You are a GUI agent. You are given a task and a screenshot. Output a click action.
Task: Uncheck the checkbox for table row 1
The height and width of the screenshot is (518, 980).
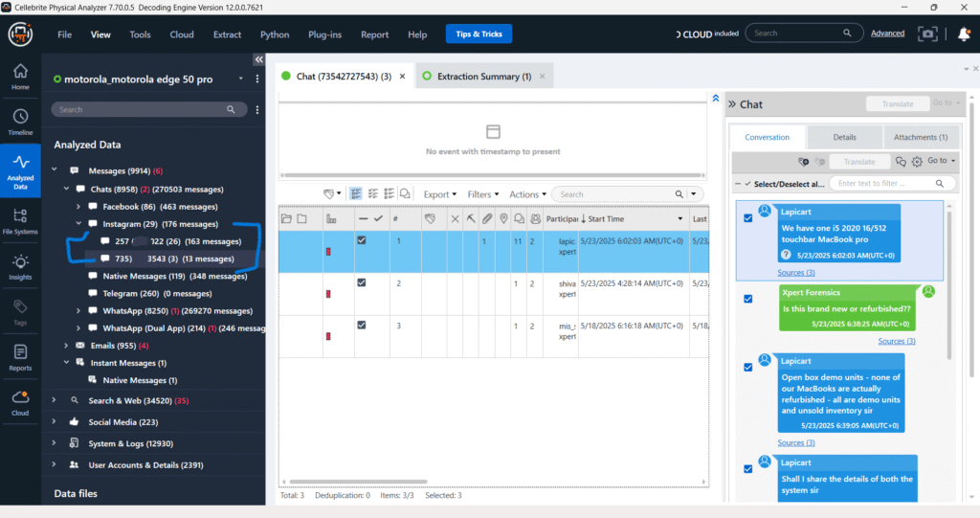[361, 240]
